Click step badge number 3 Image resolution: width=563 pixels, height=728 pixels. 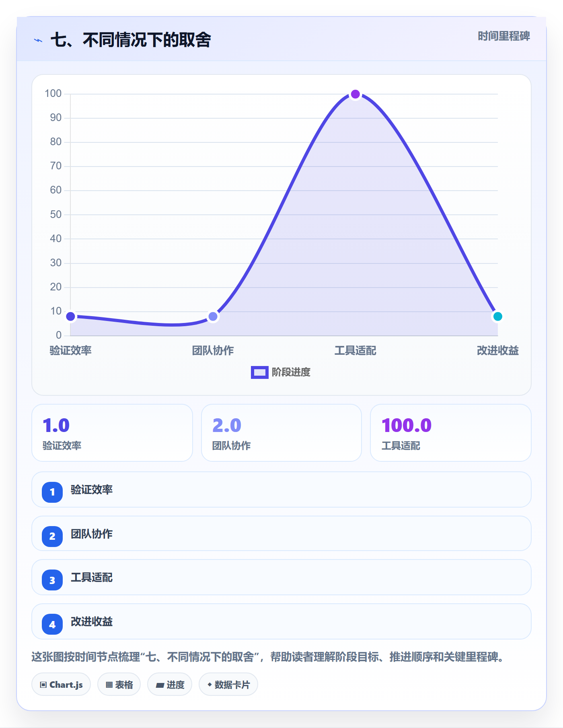[x=52, y=580]
